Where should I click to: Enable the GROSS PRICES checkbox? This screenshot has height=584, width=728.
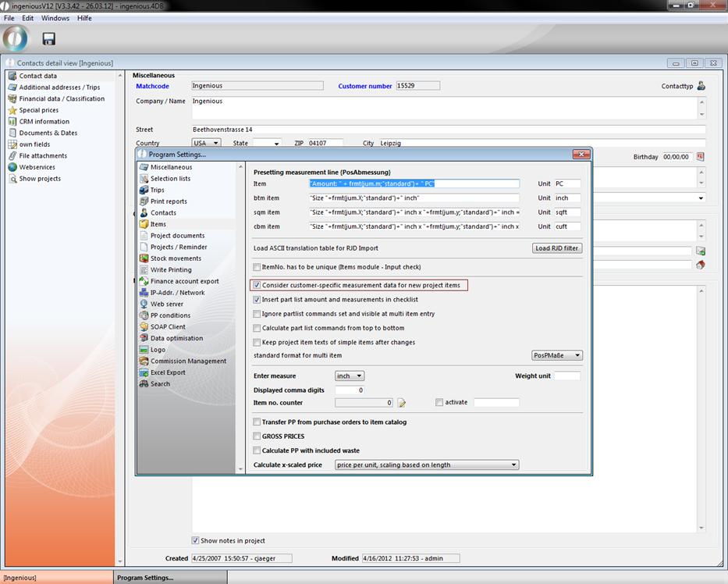coord(257,436)
